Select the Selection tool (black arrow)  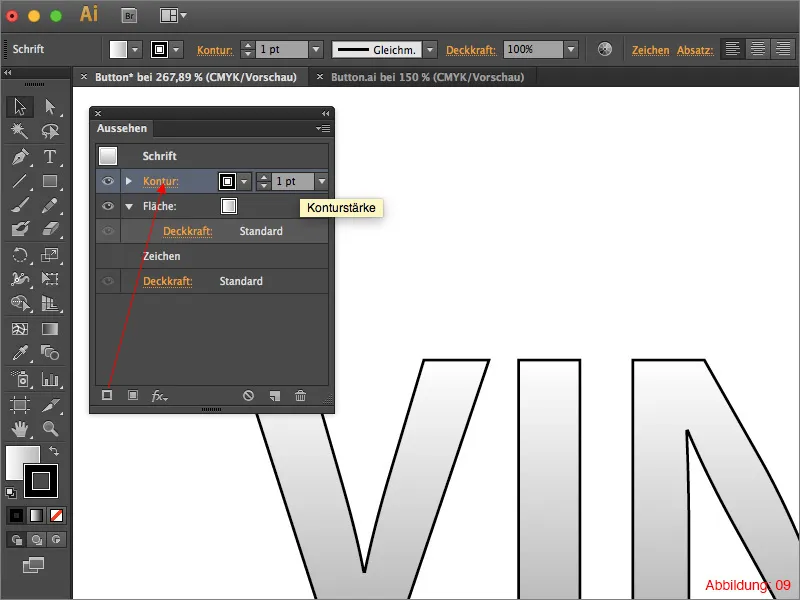pyautogui.click(x=20, y=107)
